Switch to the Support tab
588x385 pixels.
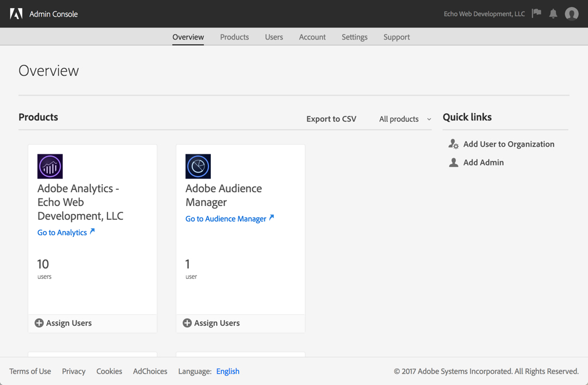pyautogui.click(x=396, y=37)
